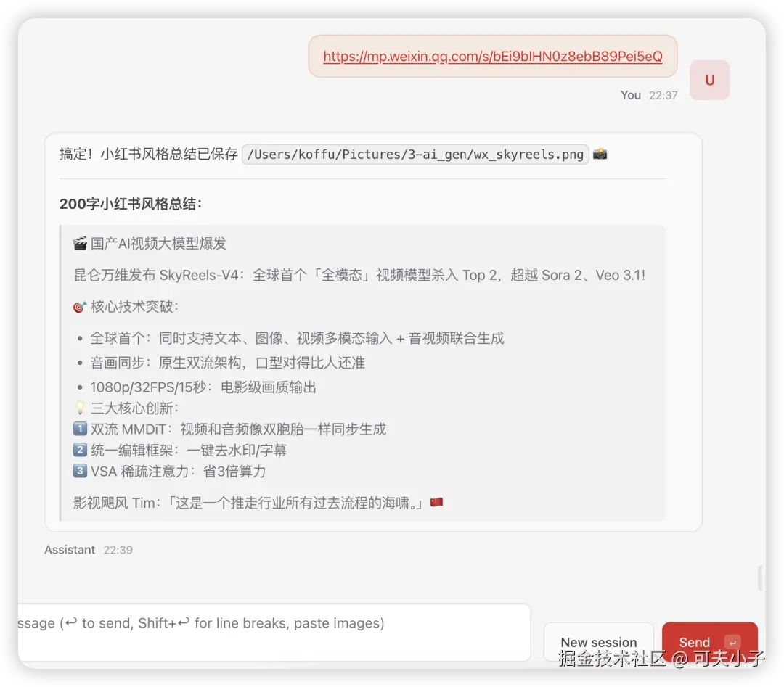Focus the message input field
Screen dimensions: 784x687
click(274, 632)
